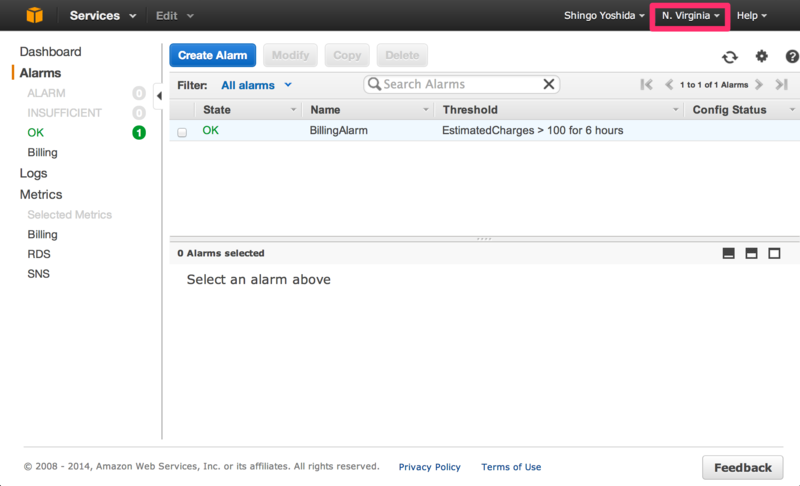Open the Name column dropdown arrow
This screenshot has width=800, height=486.
click(x=426, y=110)
